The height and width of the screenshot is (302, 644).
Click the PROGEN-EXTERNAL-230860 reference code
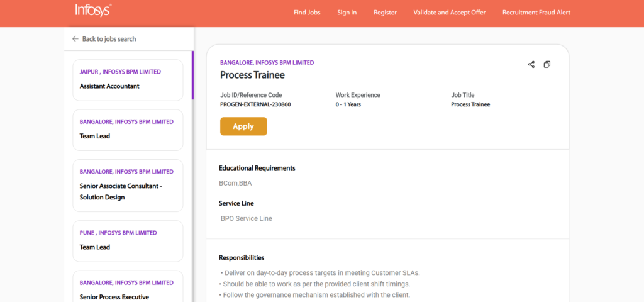point(255,104)
